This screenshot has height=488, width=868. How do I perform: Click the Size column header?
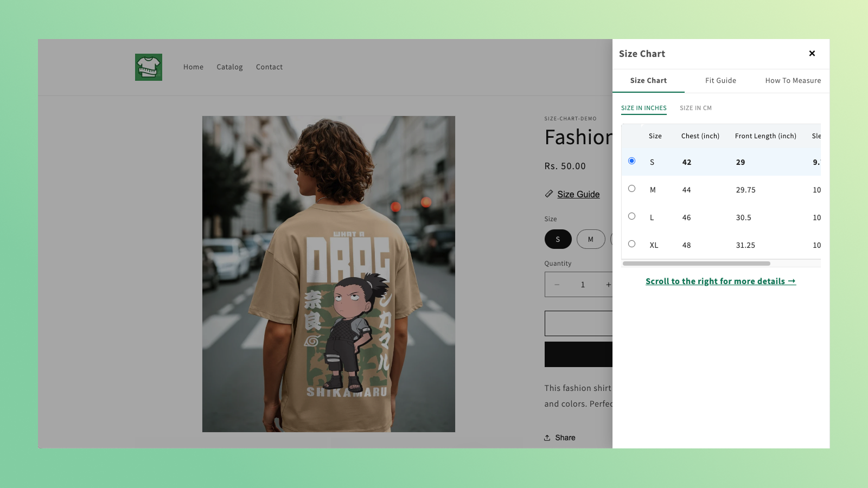coord(655,136)
